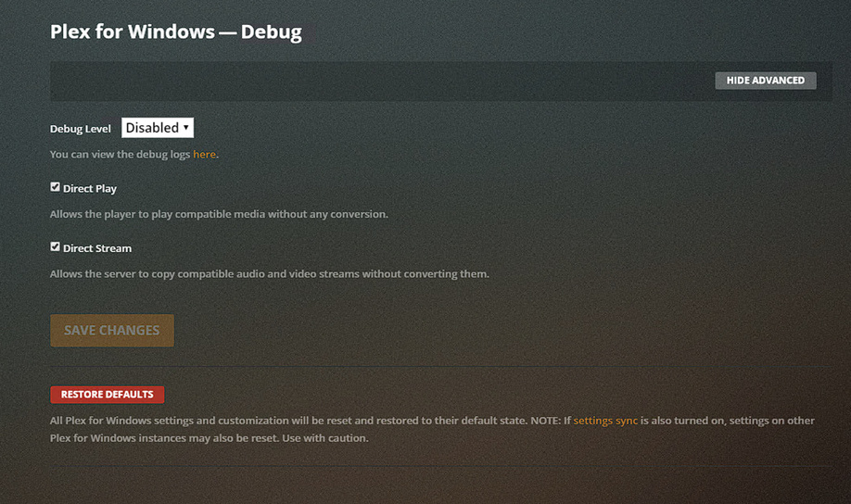Click the arrow on the Disabled combo box
Viewport: 851px width, 504px height.
186,128
